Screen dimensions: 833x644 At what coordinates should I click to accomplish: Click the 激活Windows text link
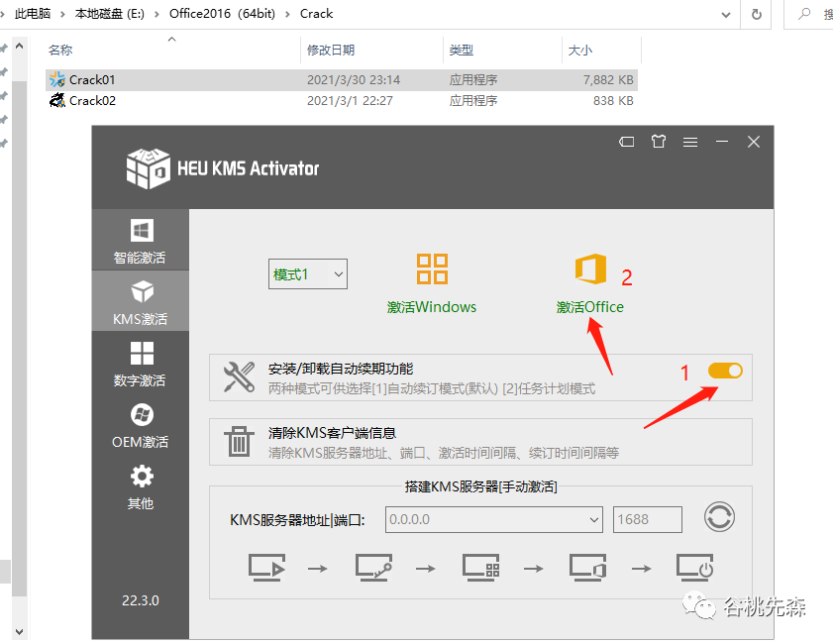[432, 307]
